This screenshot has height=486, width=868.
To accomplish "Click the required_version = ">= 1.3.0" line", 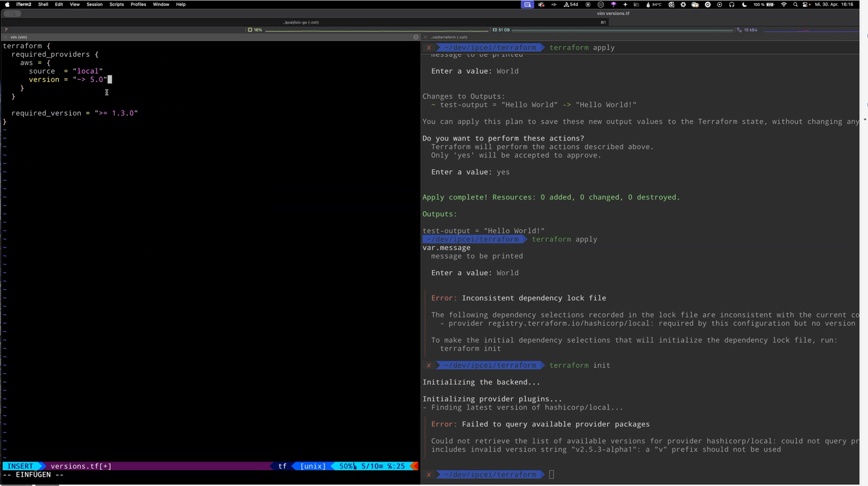I will (x=74, y=113).
